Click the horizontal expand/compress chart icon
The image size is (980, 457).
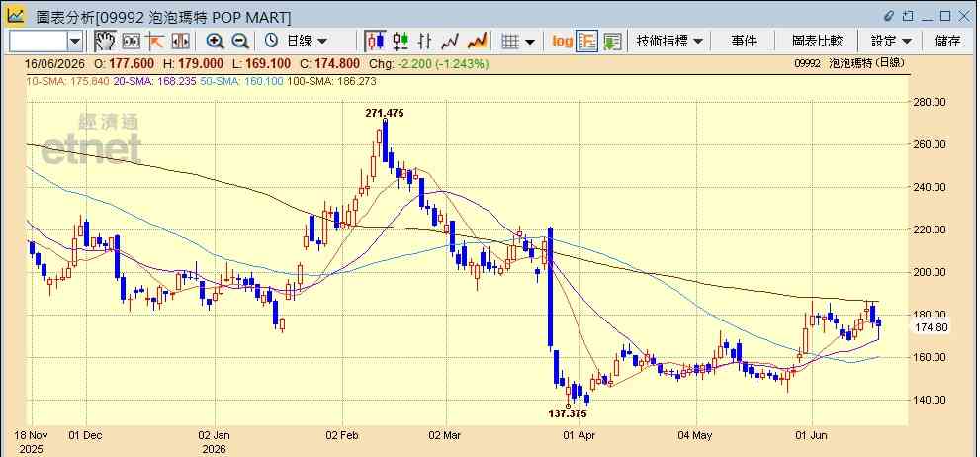(x=180, y=42)
